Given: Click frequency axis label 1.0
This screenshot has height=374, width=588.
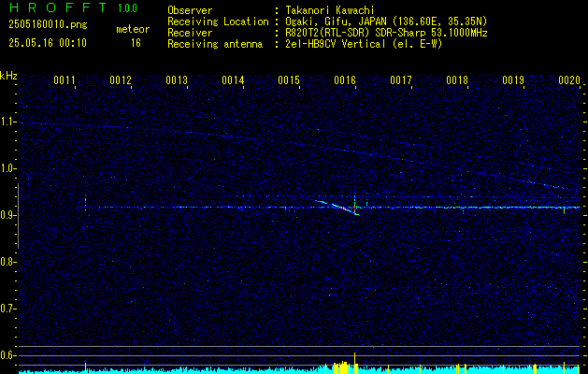Looking at the screenshot, I should 8,168.
